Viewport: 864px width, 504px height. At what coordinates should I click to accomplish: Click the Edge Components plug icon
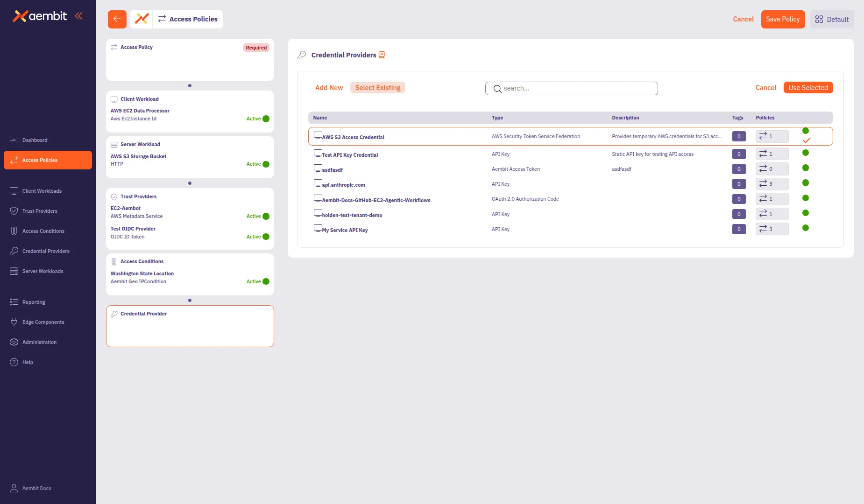click(14, 322)
